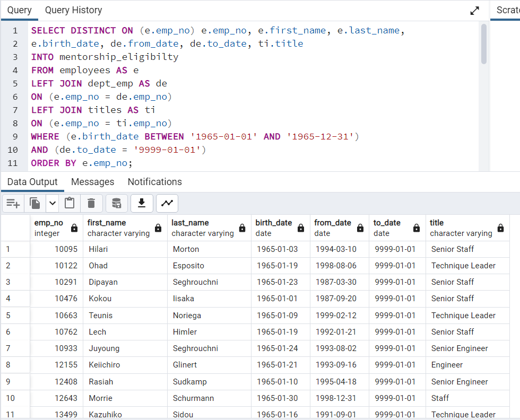Switch to the Query History tab
Image resolution: width=520 pixels, height=420 pixels.
73,10
